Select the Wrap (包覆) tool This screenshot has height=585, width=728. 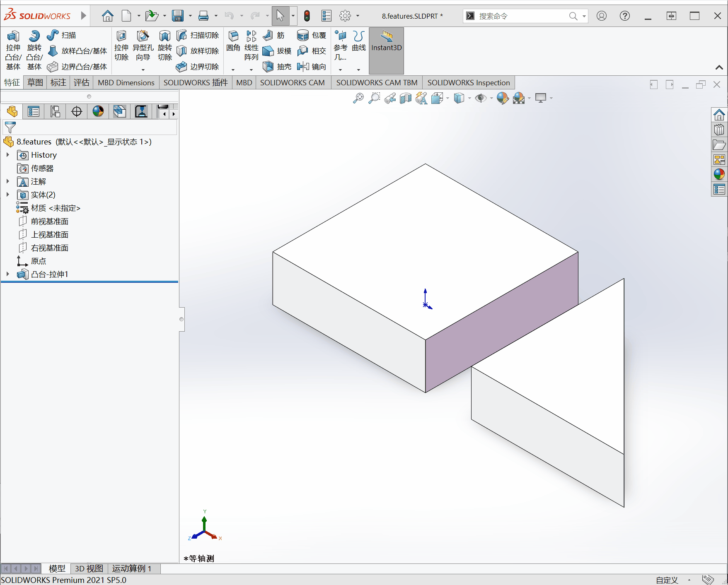[x=312, y=35]
